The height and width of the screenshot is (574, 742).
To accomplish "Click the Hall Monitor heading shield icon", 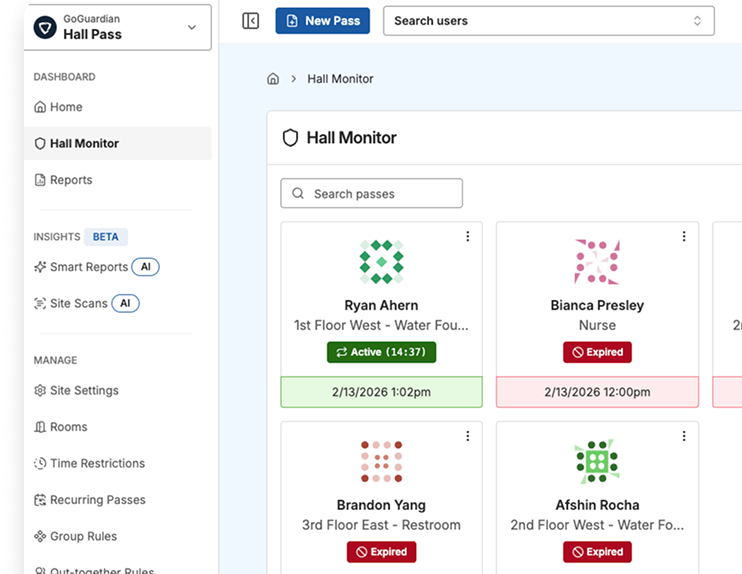I will (290, 138).
